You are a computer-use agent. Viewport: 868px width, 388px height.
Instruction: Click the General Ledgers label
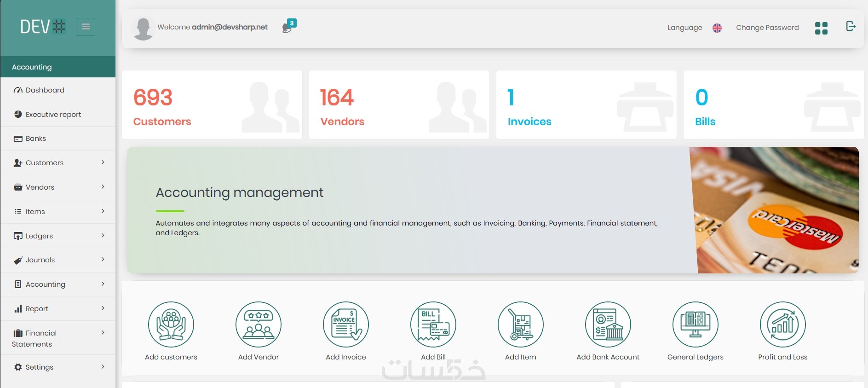(696, 357)
